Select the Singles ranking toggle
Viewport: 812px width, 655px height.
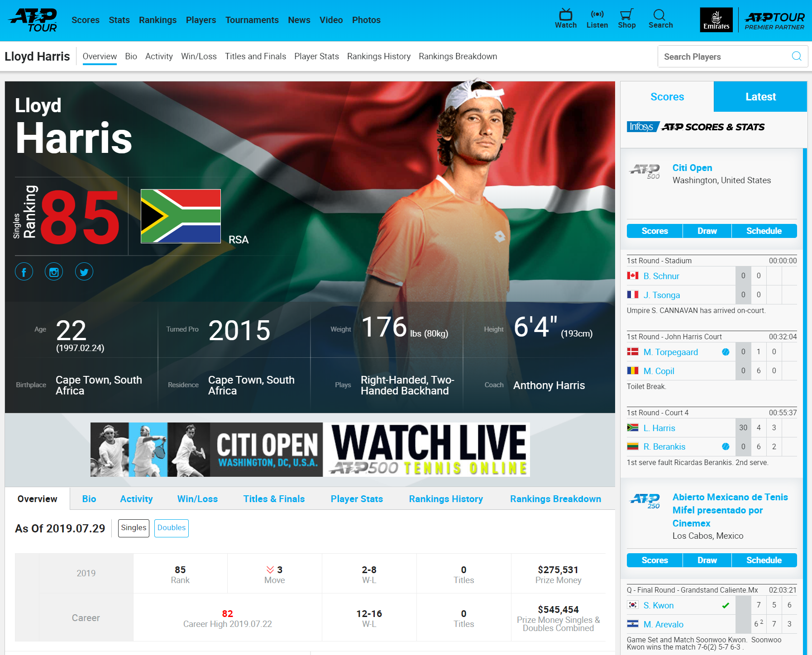(x=134, y=528)
